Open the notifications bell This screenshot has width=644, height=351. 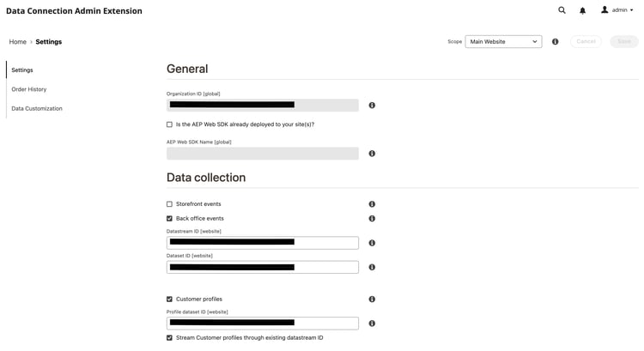click(582, 10)
